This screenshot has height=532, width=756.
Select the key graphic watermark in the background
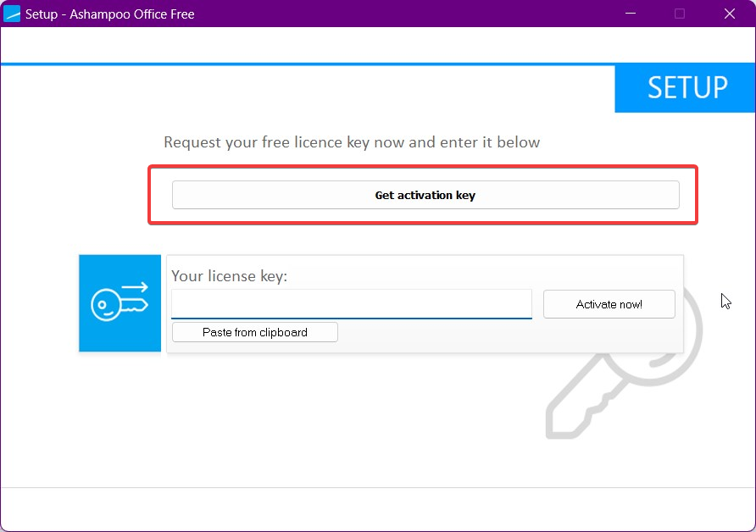(627, 381)
